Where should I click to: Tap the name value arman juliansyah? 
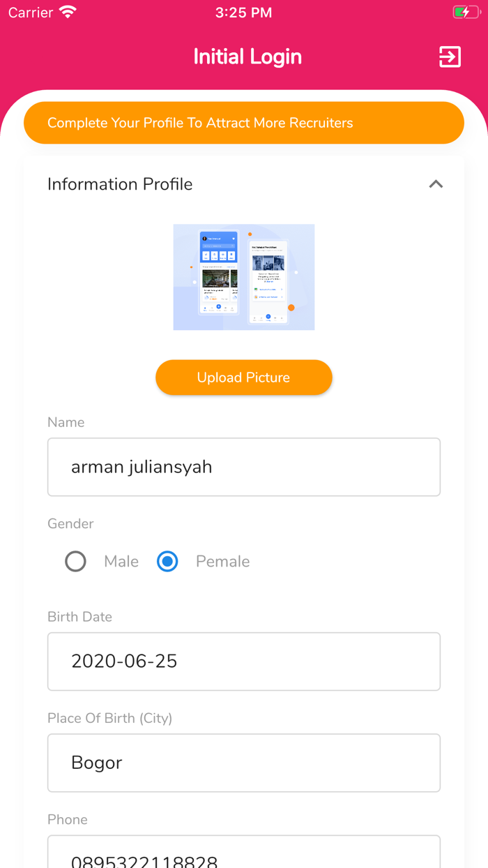tap(141, 467)
